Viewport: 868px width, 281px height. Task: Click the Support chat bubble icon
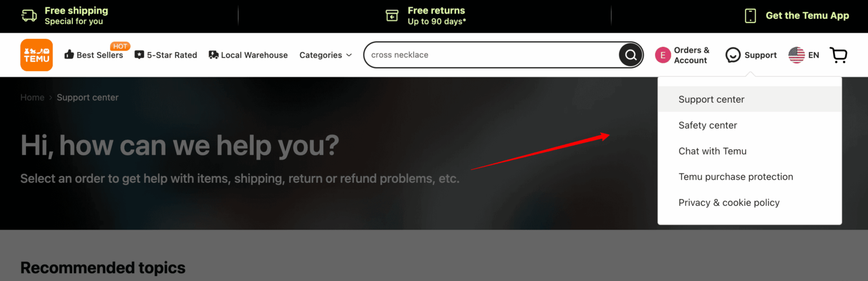[x=733, y=55]
